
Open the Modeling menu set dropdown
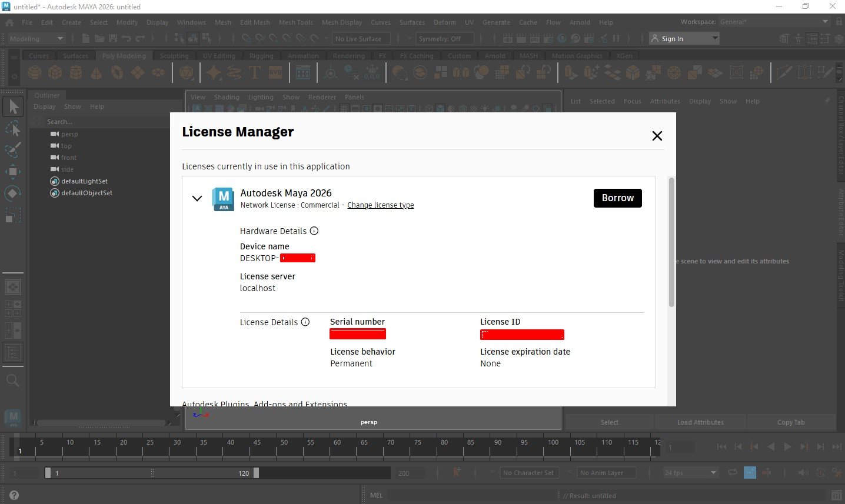coord(36,39)
